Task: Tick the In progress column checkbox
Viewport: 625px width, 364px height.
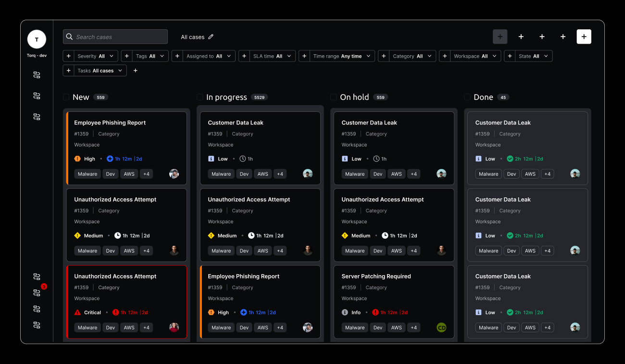Action: pyautogui.click(x=200, y=97)
